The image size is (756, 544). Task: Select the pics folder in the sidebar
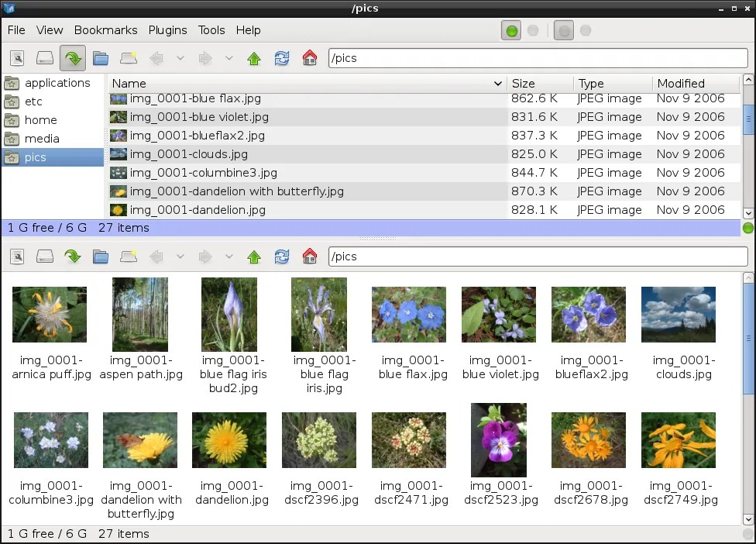point(36,157)
